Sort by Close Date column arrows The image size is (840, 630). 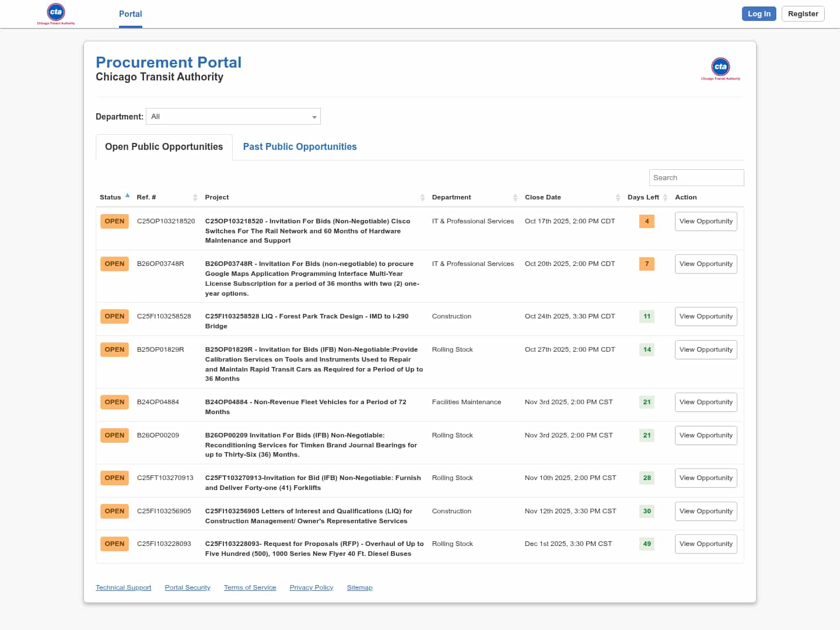[618, 198]
